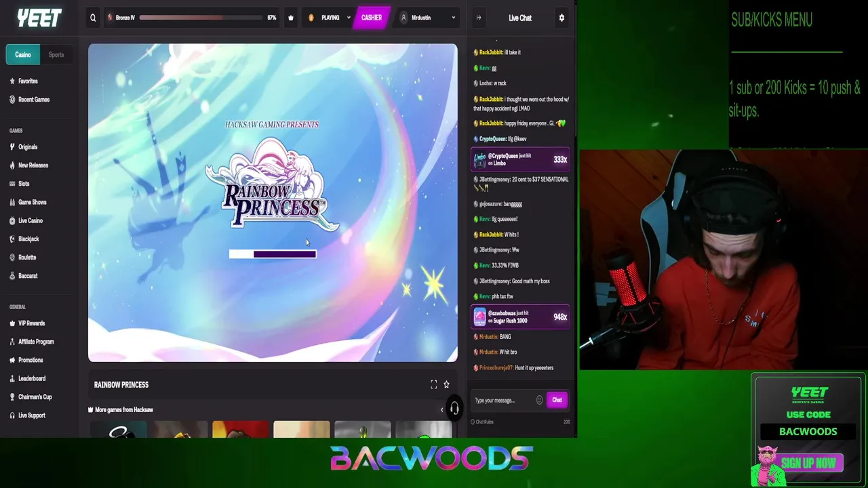The height and width of the screenshot is (488, 868).
Task: Click the Live Casino sidebar icon
Action: [x=12, y=221]
